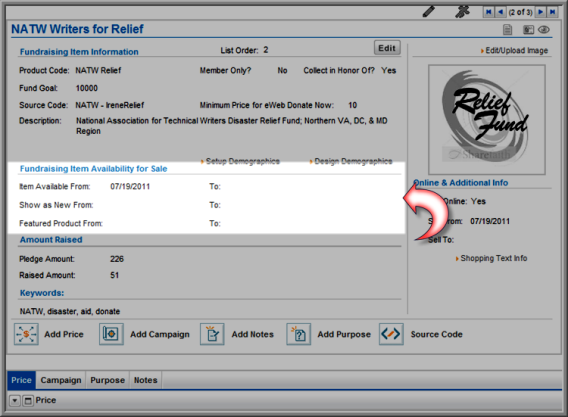Click the Edit button
The image size is (568, 417).
pos(387,48)
